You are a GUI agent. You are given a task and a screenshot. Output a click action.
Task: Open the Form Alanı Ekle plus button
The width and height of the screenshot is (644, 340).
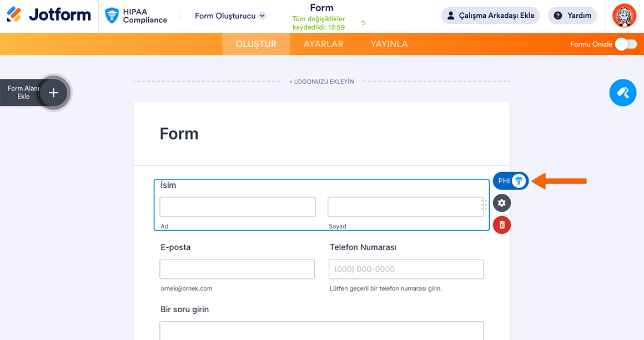tap(53, 93)
